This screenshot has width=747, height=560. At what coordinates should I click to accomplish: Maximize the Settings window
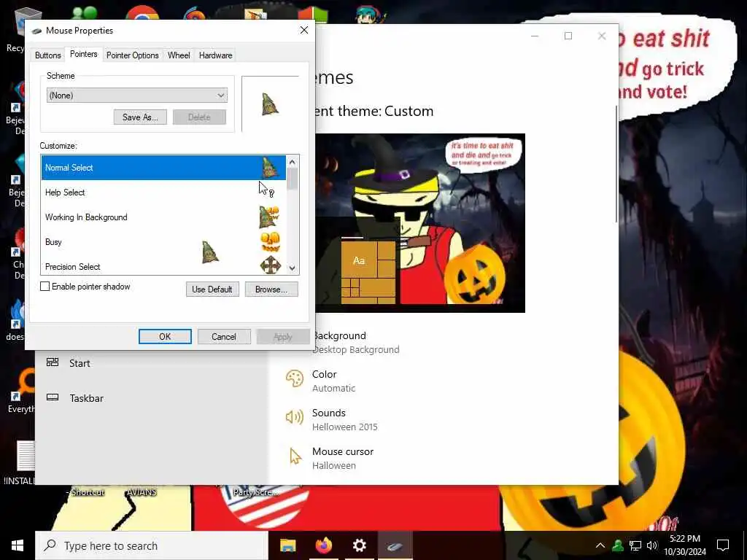tap(568, 36)
